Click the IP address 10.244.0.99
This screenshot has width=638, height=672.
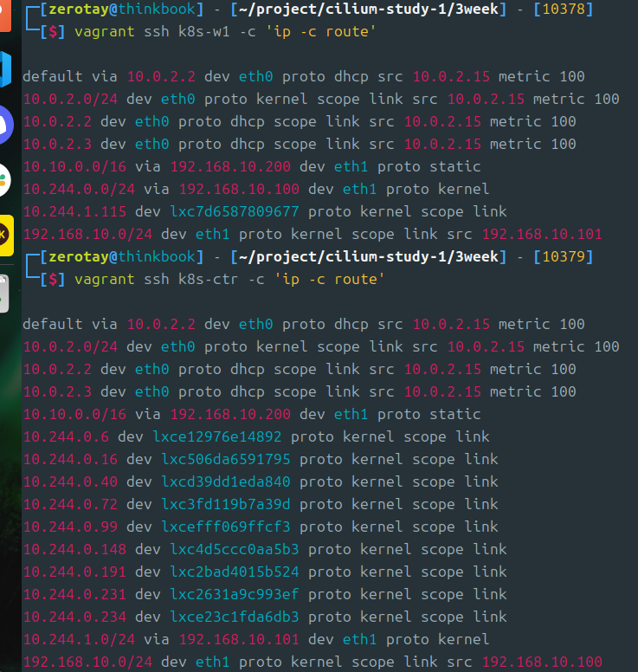[x=70, y=527]
